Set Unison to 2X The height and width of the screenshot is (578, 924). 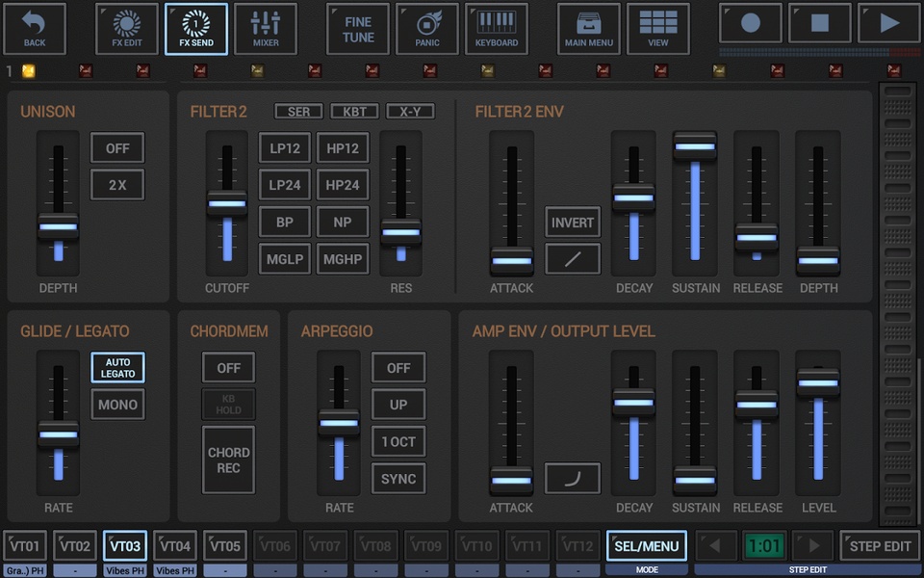[x=117, y=185]
